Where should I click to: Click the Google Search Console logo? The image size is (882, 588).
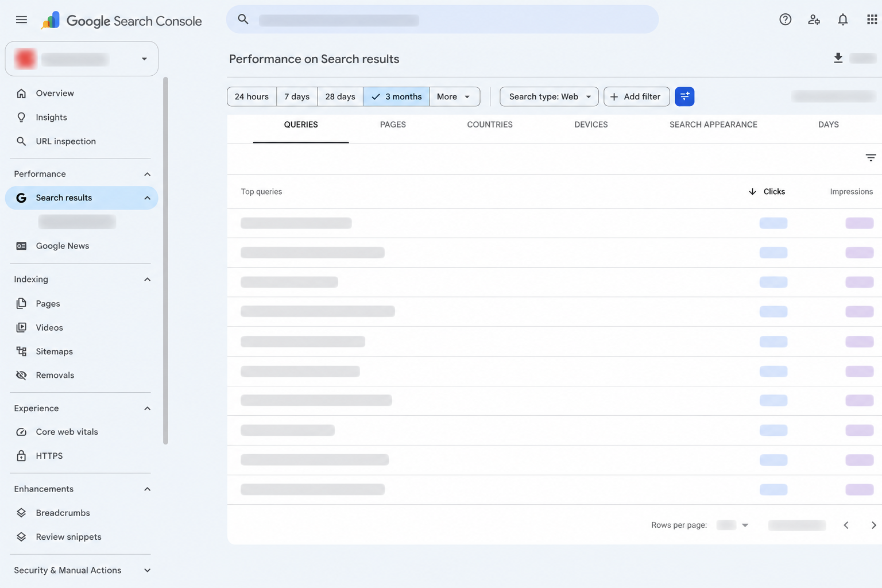point(121,21)
